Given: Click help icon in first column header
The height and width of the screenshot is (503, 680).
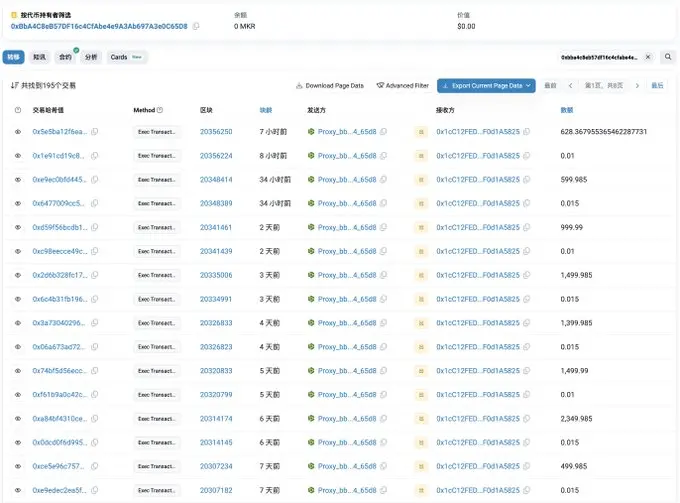Looking at the screenshot, I should tap(18, 109).
